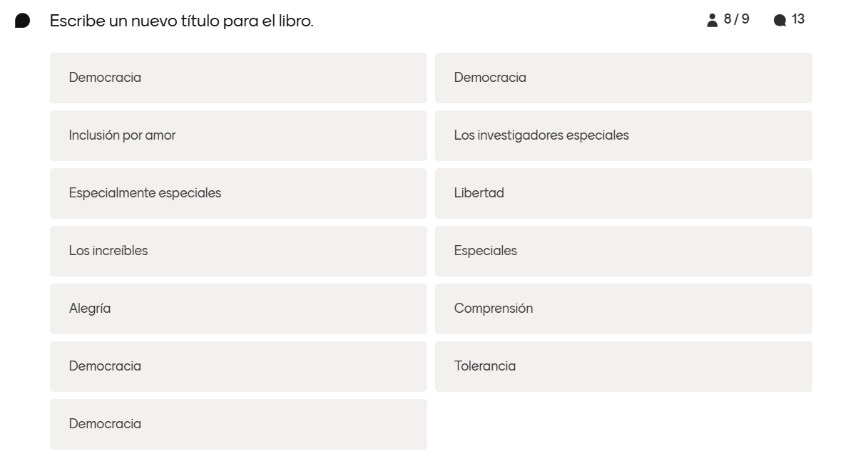Screen dimensions: 868x471
Task: Click Democracia card above "Los investigadores especiales"
Action: click(623, 78)
